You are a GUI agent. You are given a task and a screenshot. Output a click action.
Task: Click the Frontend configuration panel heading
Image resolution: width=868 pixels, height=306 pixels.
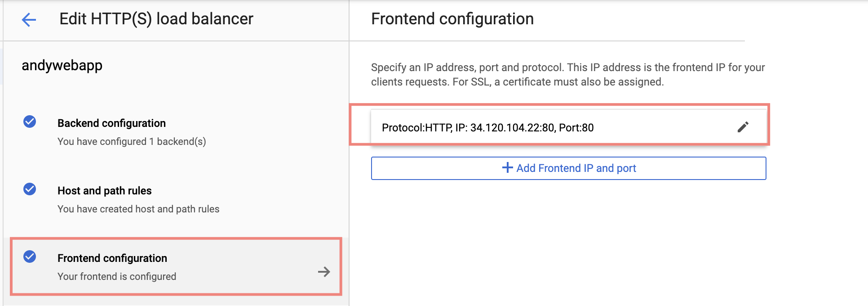[x=452, y=19]
